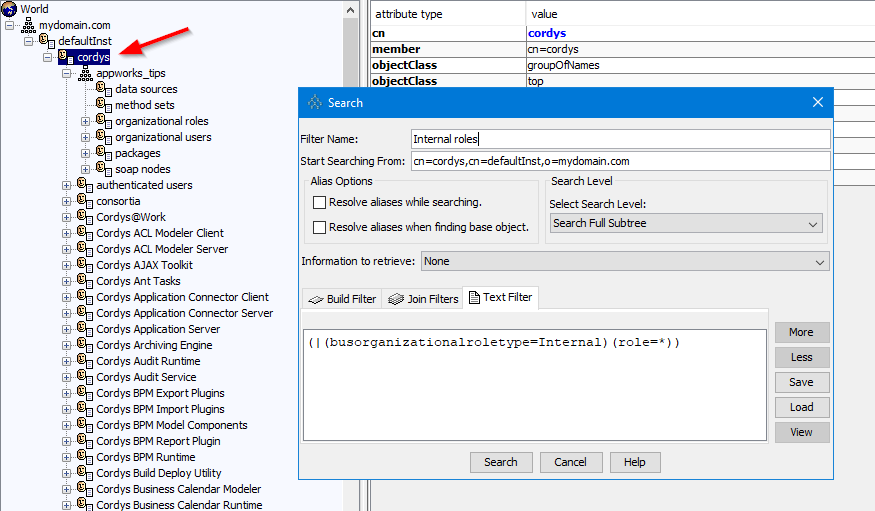Switch to the Join Filters tab

(x=423, y=298)
